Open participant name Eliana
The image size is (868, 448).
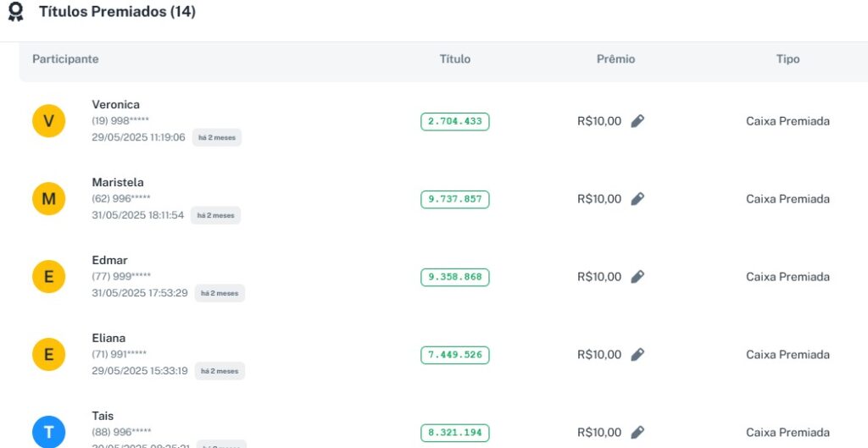tap(108, 338)
